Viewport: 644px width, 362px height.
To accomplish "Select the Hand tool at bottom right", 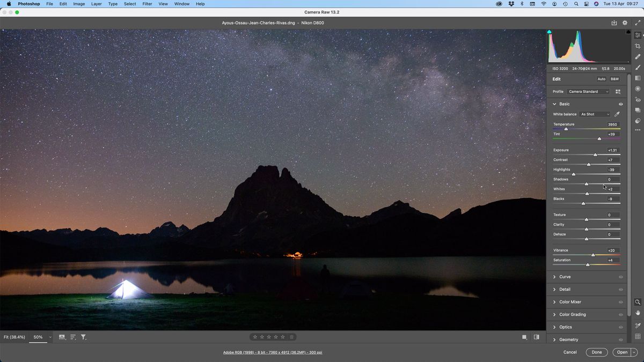I will click(638, 311).
